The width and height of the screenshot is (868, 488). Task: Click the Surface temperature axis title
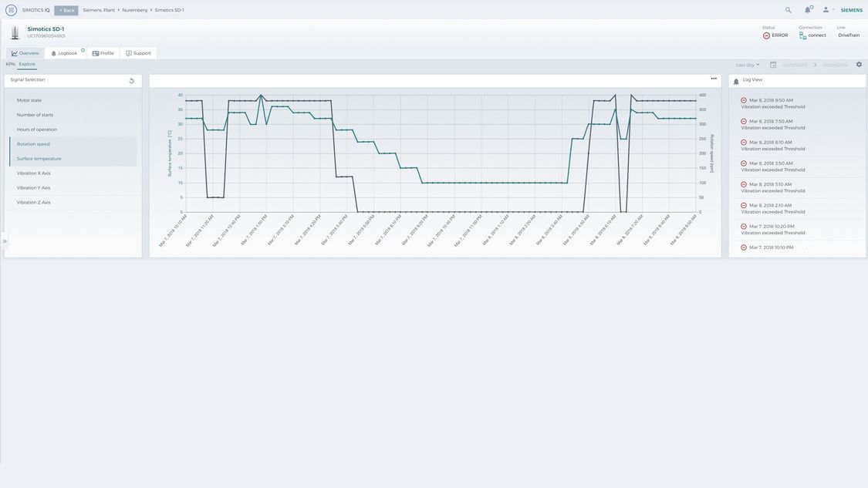[x=170, y=153]
